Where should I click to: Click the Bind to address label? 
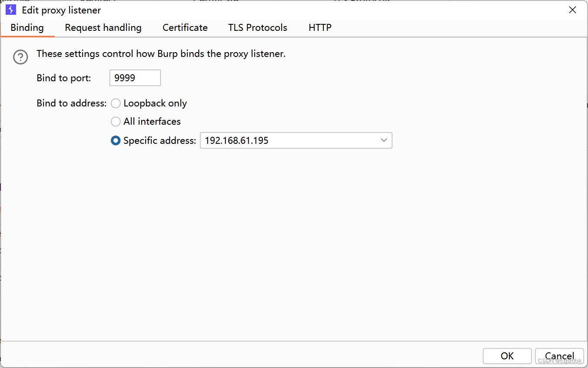click(x=72, y=103)
